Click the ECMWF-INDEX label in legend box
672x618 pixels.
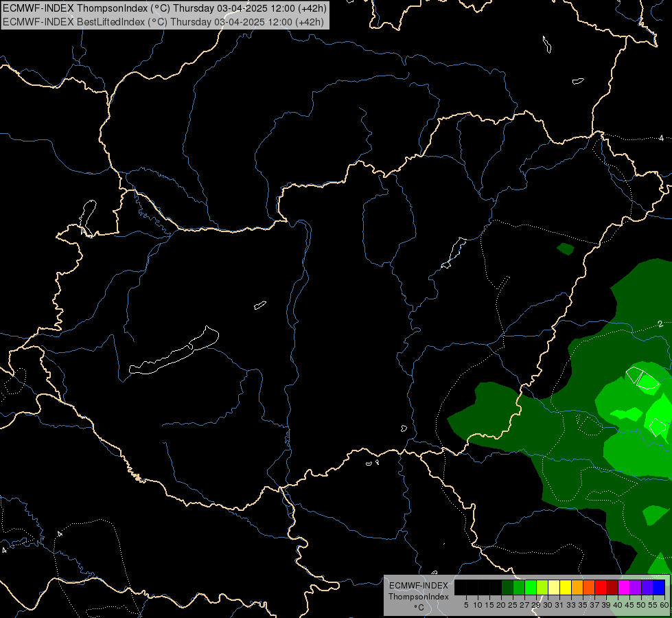pyautogui.click(x=419, y=586)
